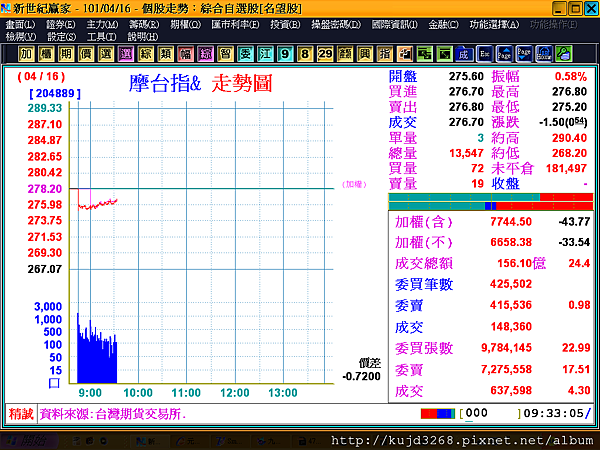600x450 pixels.
Task: Click the cyan 江 toolbar icon
Action: coord(265,54)
